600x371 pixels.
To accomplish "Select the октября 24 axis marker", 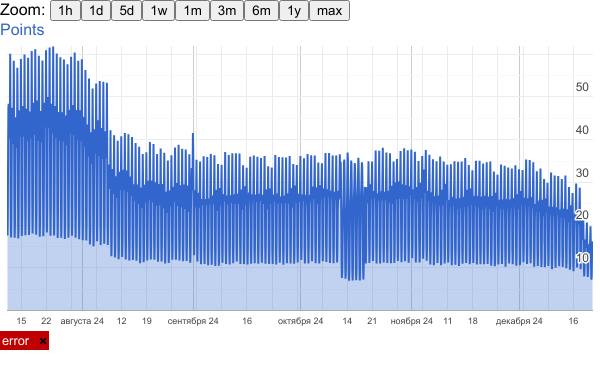I will tap(300, 321).
